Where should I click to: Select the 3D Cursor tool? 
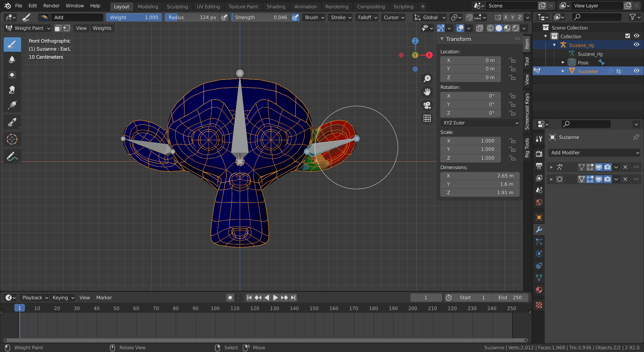[x=12, y=139]
